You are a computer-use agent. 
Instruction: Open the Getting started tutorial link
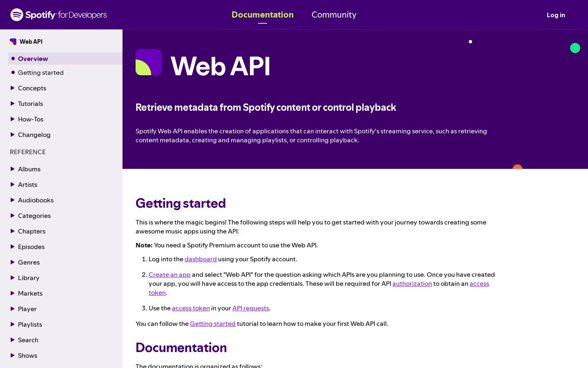point(213,323)
